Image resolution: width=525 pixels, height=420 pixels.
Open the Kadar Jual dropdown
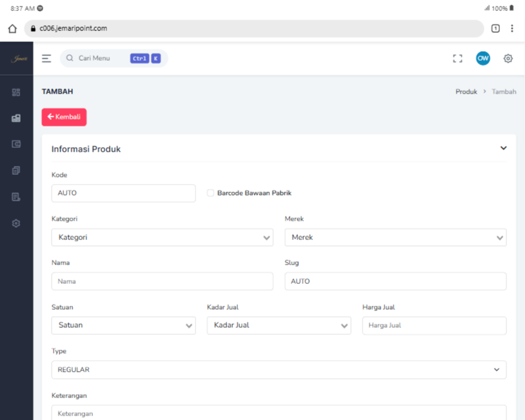(279, 326)
